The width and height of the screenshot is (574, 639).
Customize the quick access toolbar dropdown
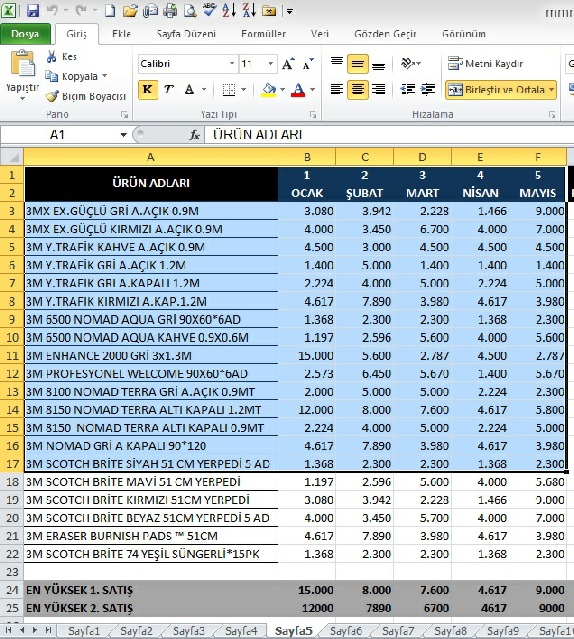coord(290,11)
